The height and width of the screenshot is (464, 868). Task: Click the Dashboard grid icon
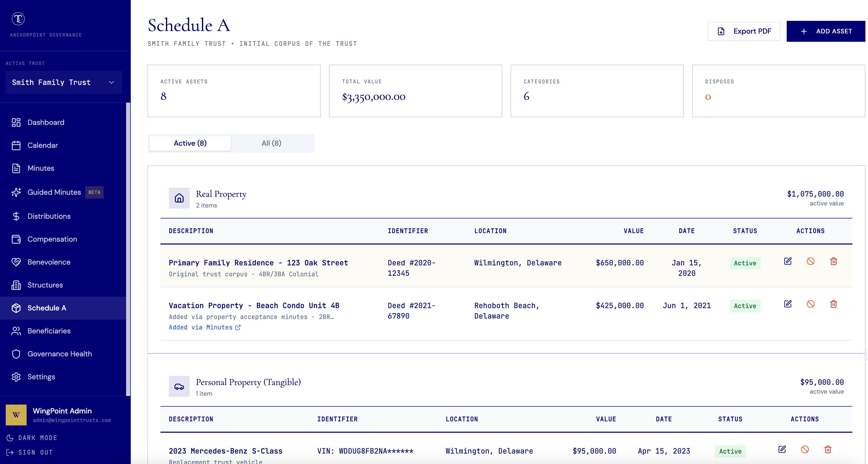pos(16,123)
